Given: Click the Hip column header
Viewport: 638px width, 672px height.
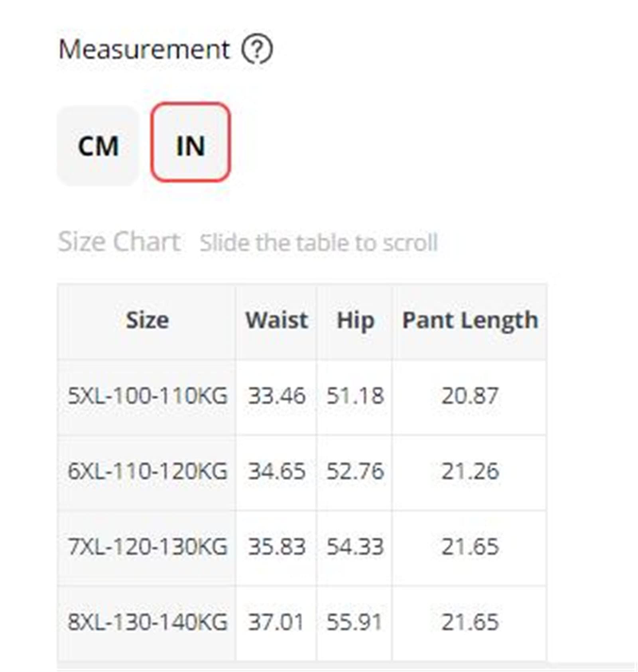Looking at the screenshot, I should [355, 321].
